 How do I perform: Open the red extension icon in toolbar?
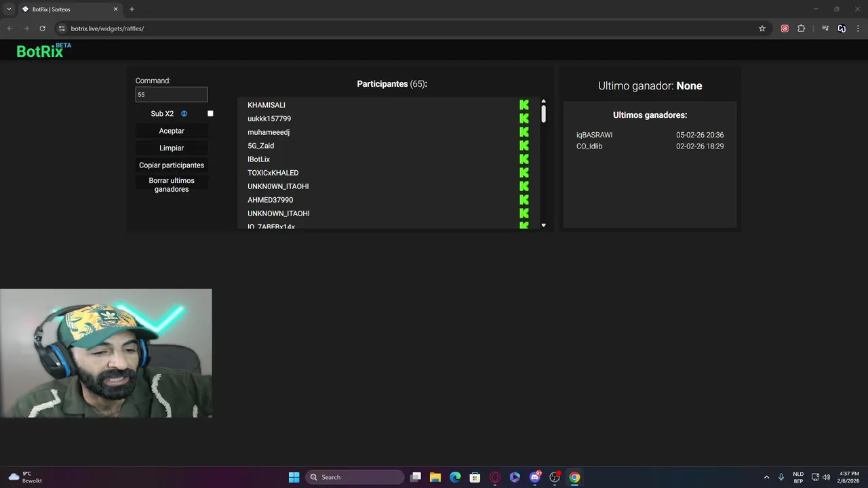click(x=785, y=28)
